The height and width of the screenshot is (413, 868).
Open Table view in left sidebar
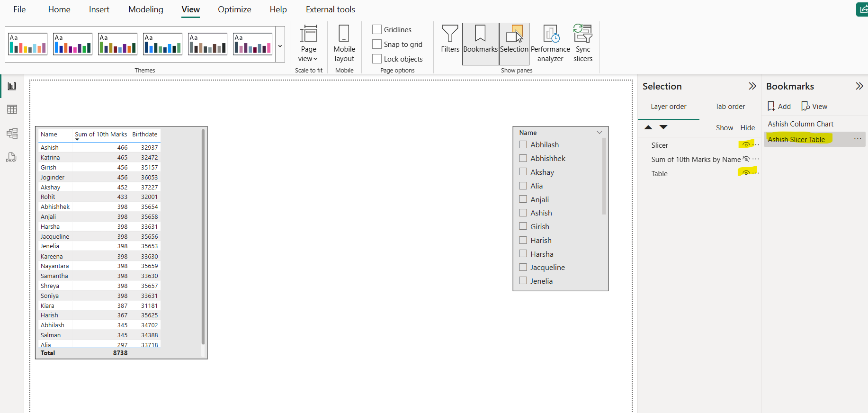[x=12, y=109]
